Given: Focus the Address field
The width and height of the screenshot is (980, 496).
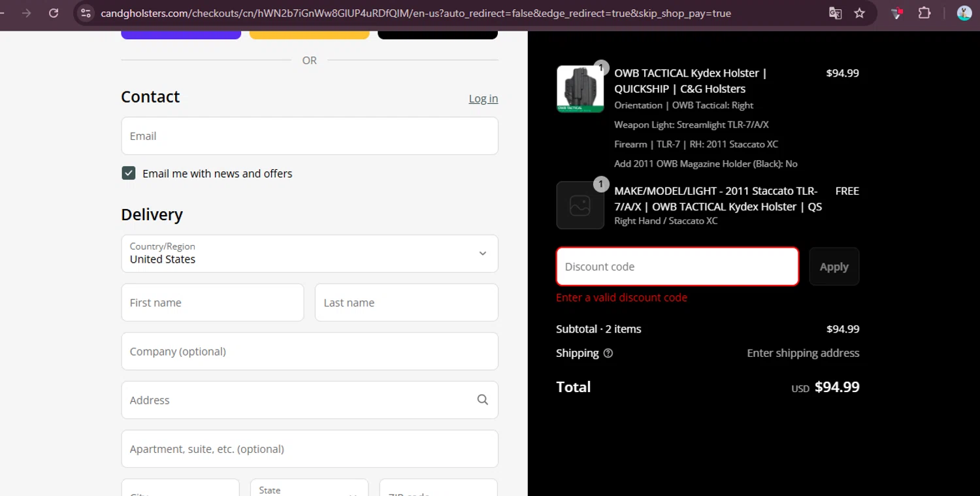Looking at the screenshot, I should click(x=310, y=400).
